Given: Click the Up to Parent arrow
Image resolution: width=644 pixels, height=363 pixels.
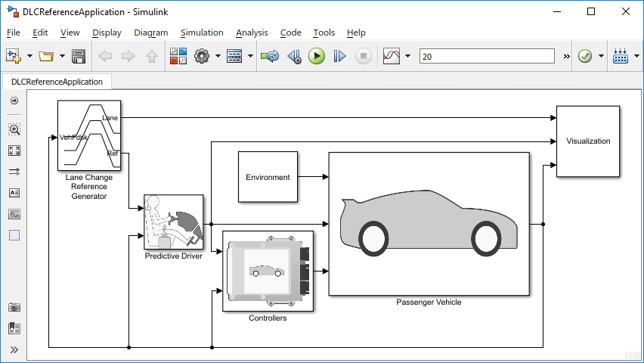Looking at the screenshot, I should point(152,56).
